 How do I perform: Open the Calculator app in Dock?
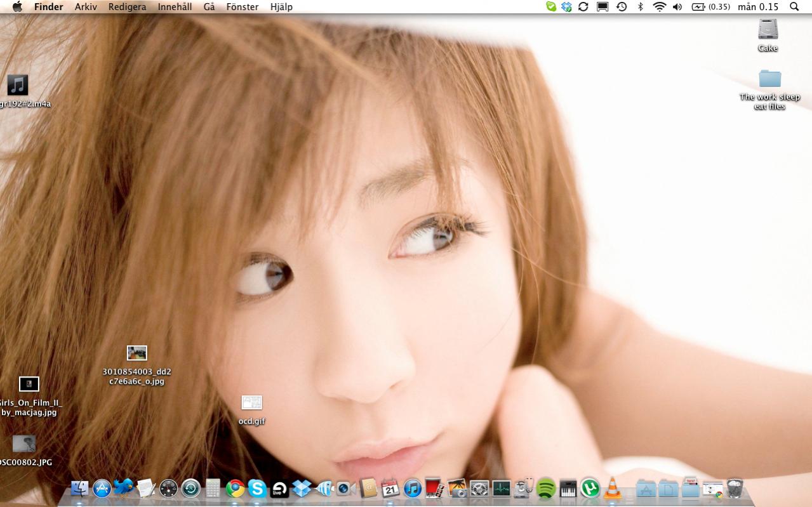pyautogui.click(x=213, y=488)
